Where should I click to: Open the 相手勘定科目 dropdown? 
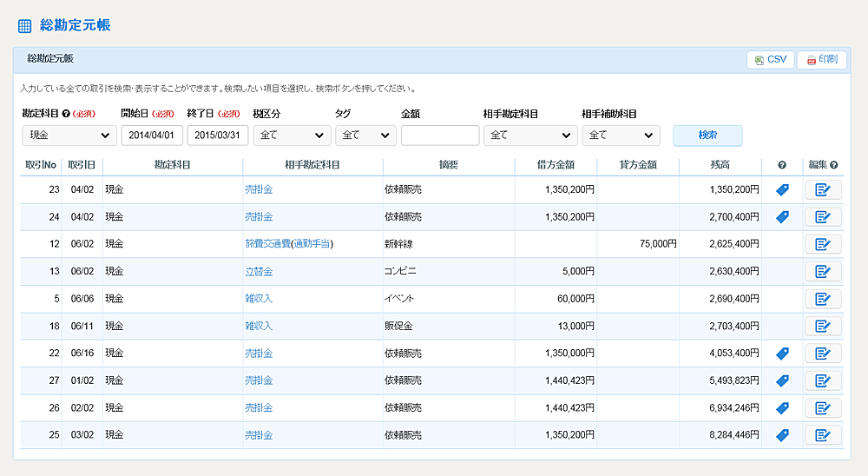(530, 136)
